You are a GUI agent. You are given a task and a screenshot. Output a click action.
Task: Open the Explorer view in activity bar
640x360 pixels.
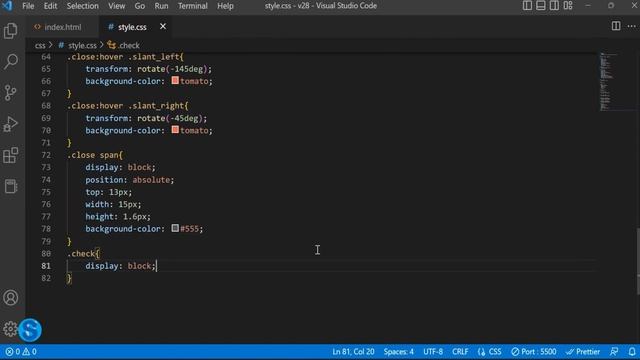11,31
